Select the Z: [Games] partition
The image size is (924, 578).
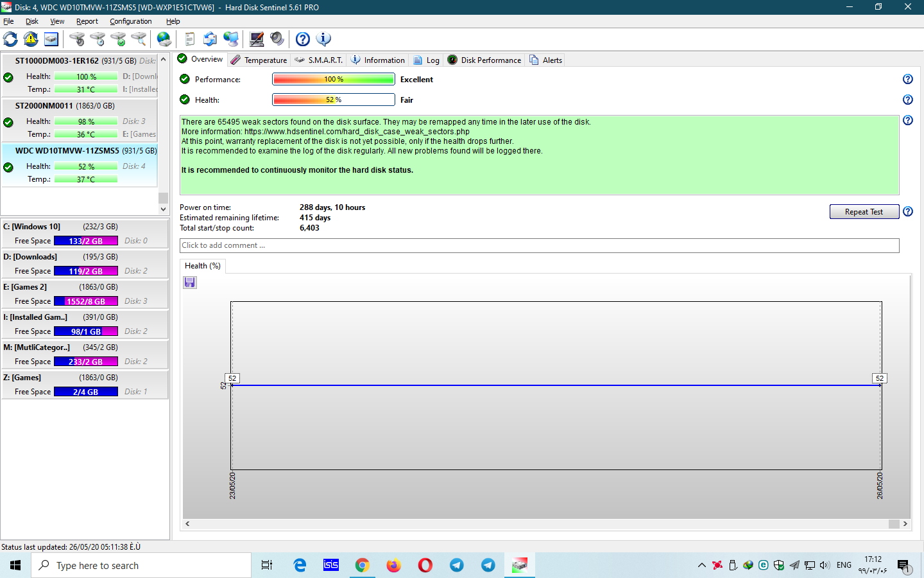point(85,384)
